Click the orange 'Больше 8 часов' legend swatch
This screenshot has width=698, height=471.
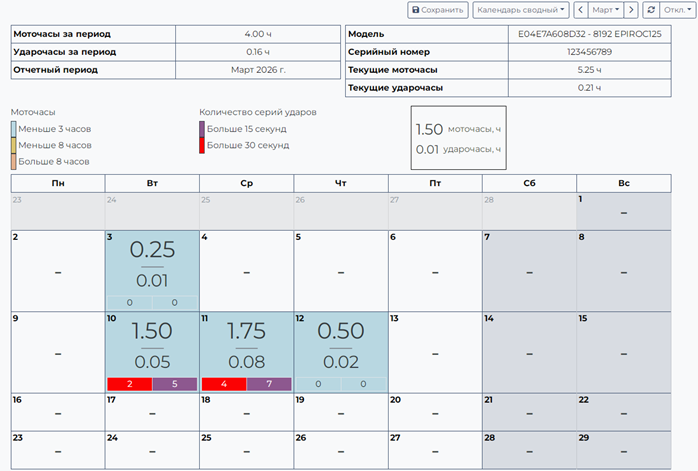coord(14,161)
